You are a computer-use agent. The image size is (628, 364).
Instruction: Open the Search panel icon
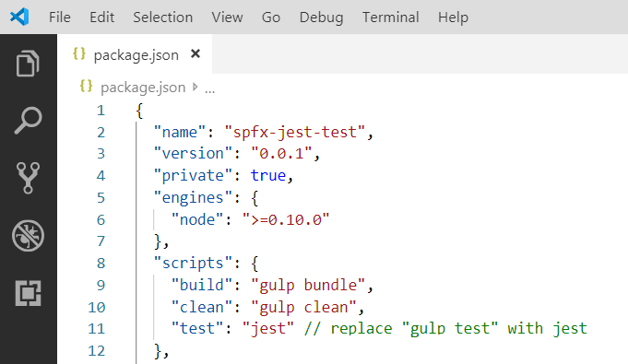click(x=28, y=120)
